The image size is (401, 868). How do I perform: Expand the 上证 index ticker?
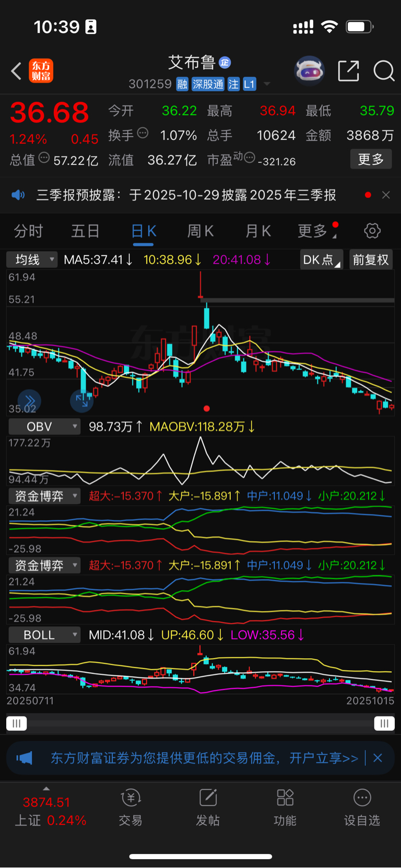(46, 788)
